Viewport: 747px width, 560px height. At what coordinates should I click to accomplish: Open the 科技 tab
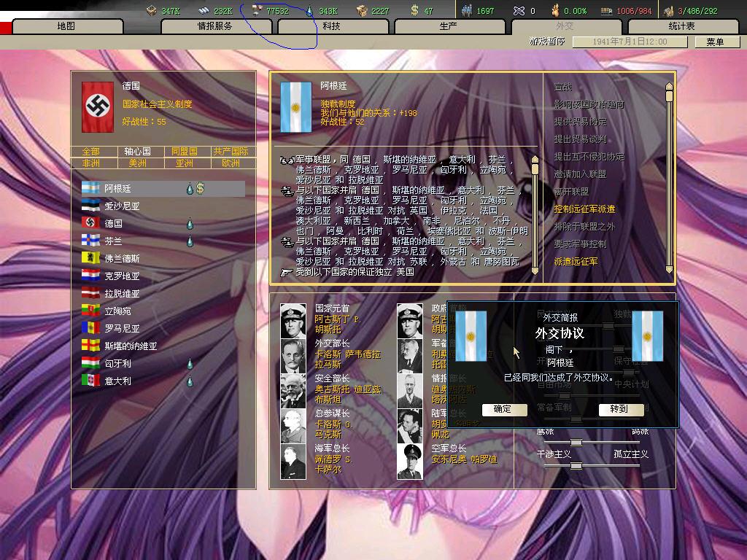(x=331, y=26)
